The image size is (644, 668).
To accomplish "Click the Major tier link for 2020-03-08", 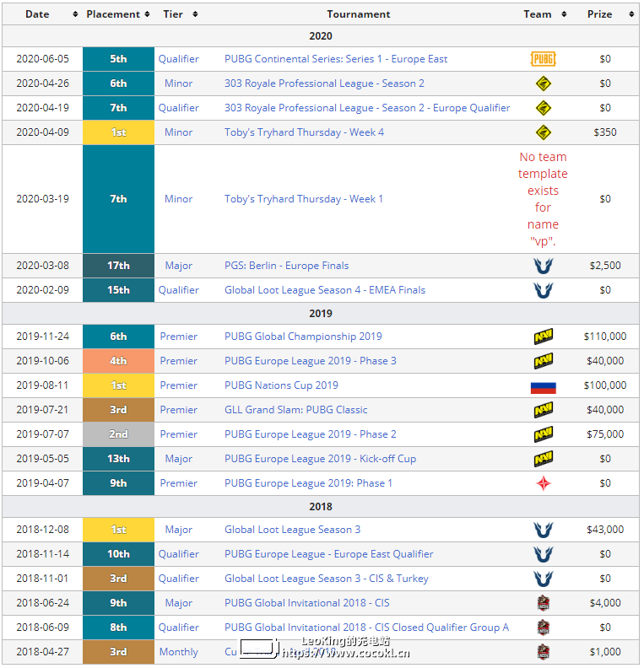I will click(179, 266).
